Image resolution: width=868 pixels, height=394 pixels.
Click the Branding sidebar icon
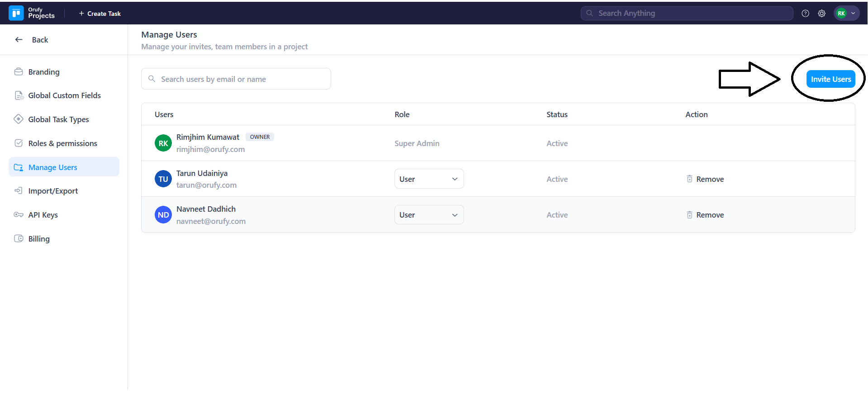[x=19, y=72]
